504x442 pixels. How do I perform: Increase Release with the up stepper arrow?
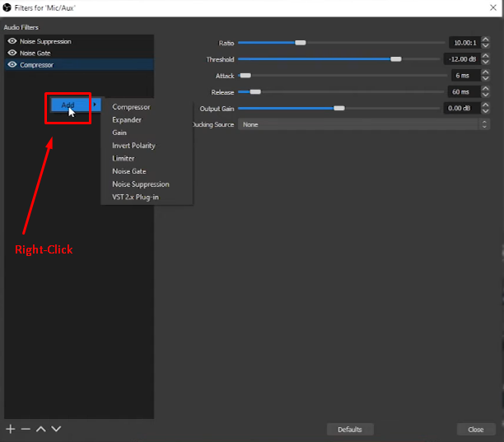click(x=486, y=89)
